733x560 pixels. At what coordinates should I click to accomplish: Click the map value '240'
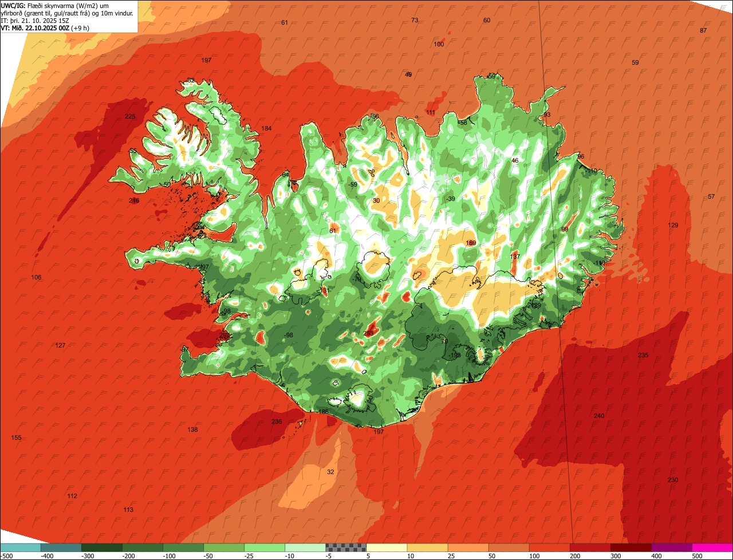pos(599,416)
